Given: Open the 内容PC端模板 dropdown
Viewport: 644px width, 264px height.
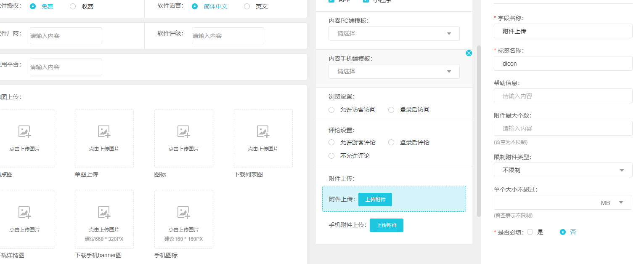Looking at the screenshot, I should tap(394, 33).
